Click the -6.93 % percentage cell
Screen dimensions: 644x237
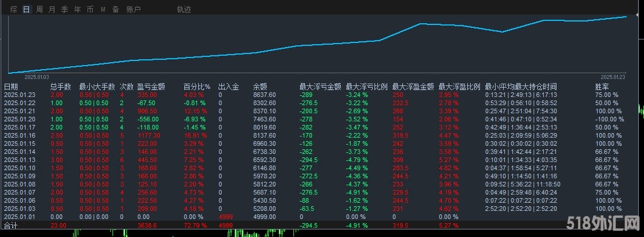[194, 119]
